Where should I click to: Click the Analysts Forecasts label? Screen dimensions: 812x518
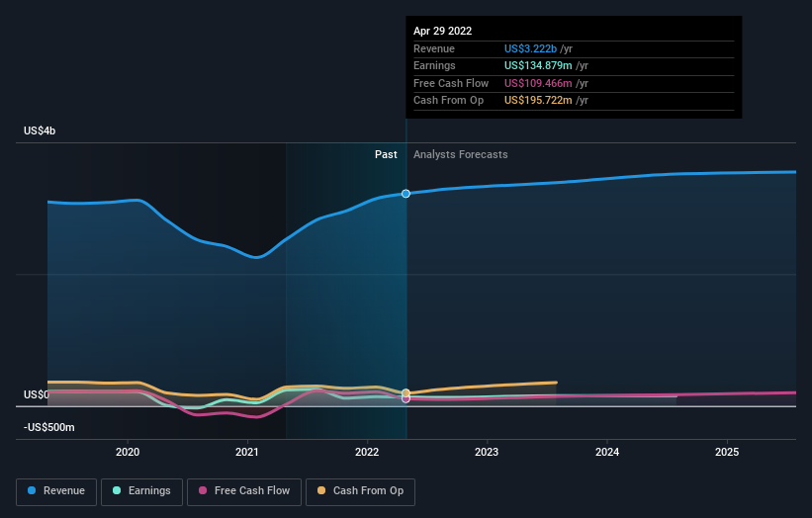[460, 155]
